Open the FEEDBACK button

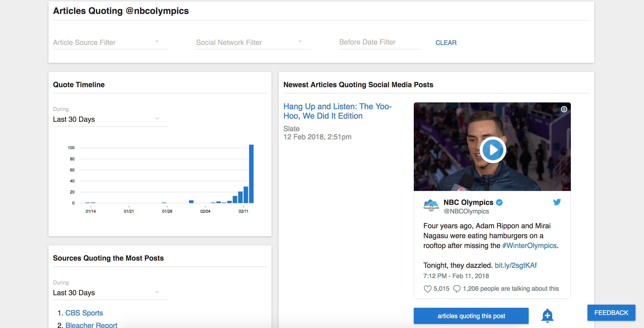coord(611,312)
